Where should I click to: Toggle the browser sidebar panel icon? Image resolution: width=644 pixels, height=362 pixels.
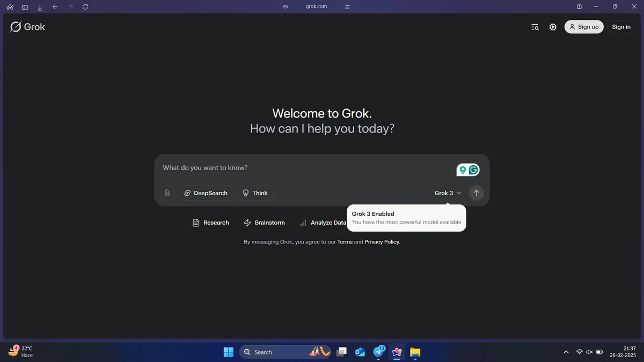tap(25, 7)
